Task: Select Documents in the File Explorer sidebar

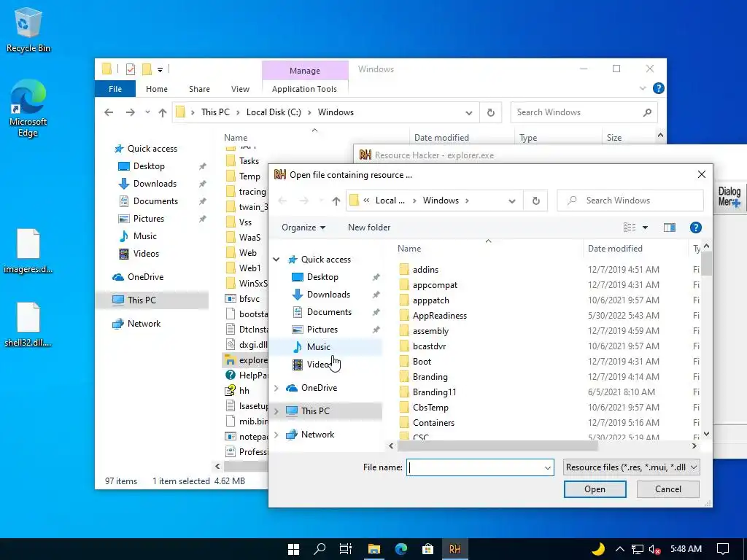Action: pyautogui.click(x=155, y=201)
